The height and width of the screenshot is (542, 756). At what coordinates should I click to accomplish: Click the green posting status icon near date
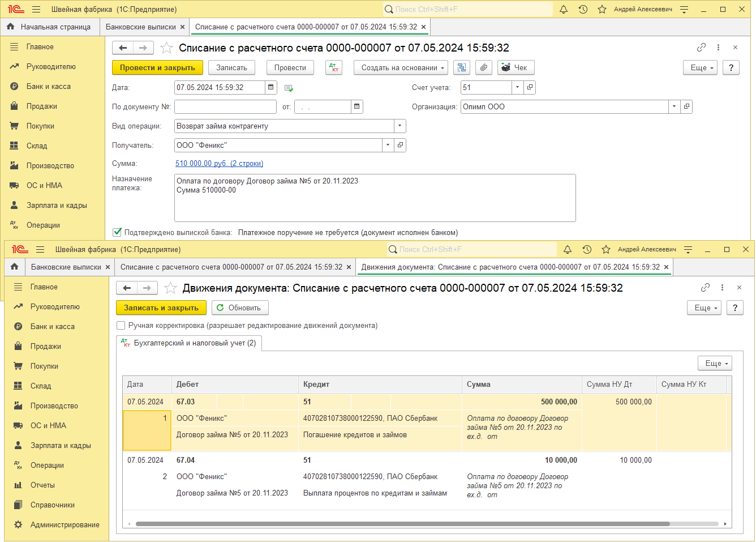289,88
